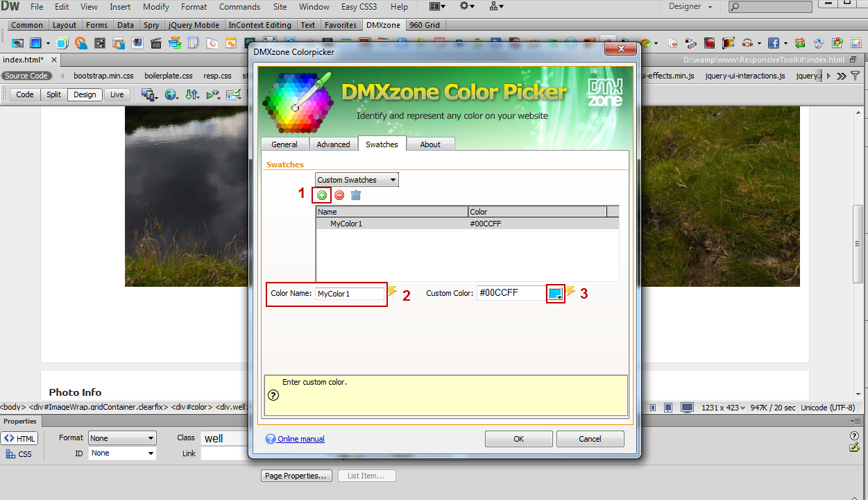Open the Format dropdown in Properties
This screenshot has width=868, height=500.
pos(122,438)
